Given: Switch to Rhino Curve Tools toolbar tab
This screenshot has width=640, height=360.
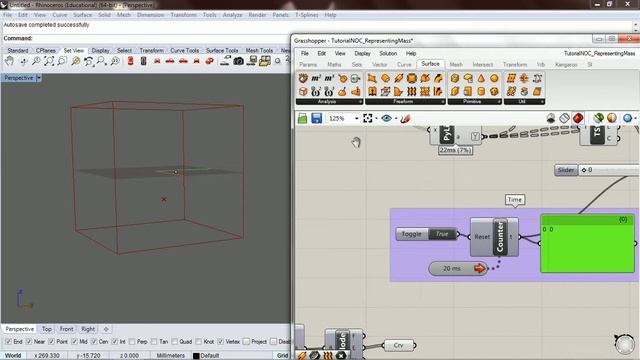Looking at the screenshot, I should click(x=184, y=50).
